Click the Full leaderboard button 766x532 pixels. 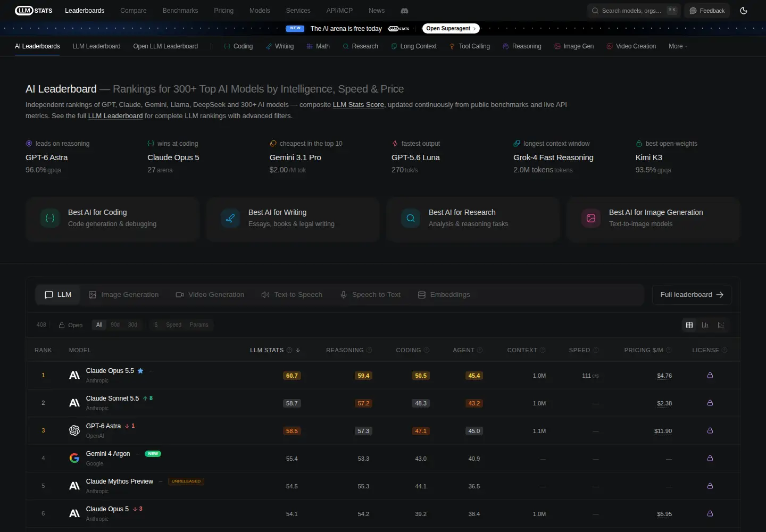(692, 295)
